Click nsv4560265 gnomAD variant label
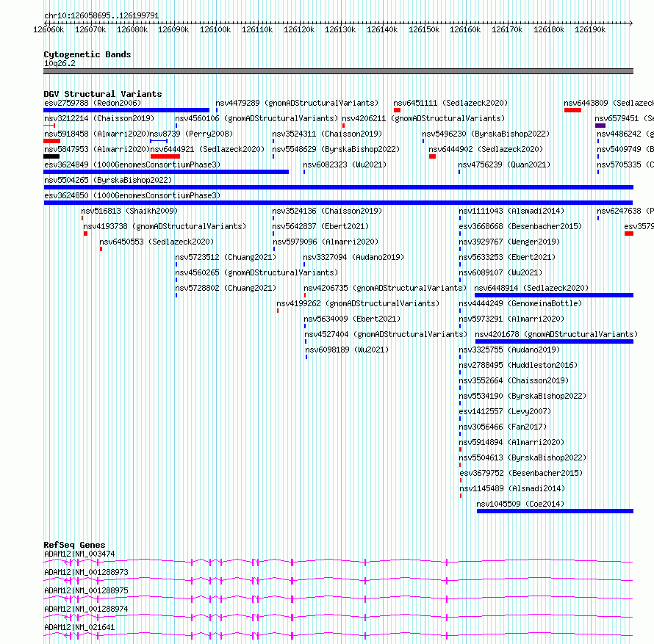The width and height of the screenshot is (654, 644). (256, 272)
